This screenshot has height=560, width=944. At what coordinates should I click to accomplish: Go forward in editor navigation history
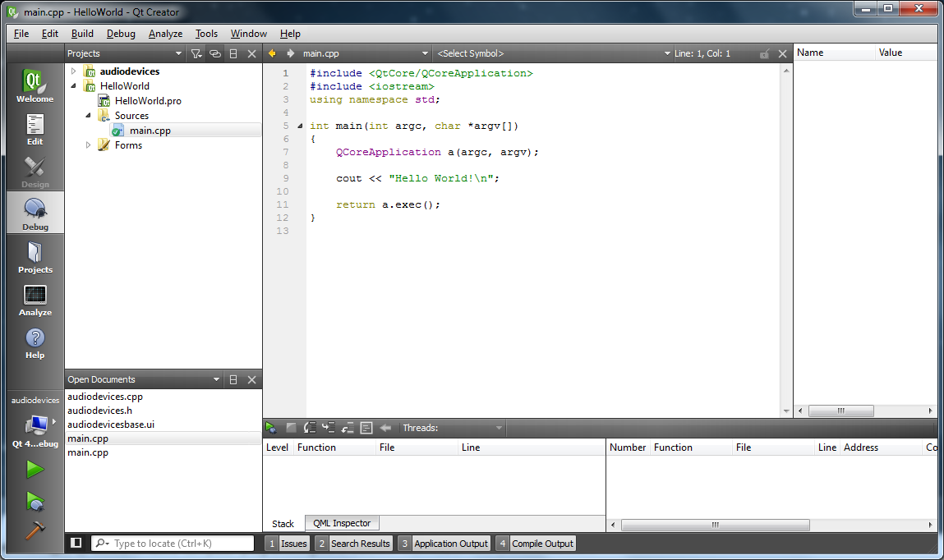290,53
